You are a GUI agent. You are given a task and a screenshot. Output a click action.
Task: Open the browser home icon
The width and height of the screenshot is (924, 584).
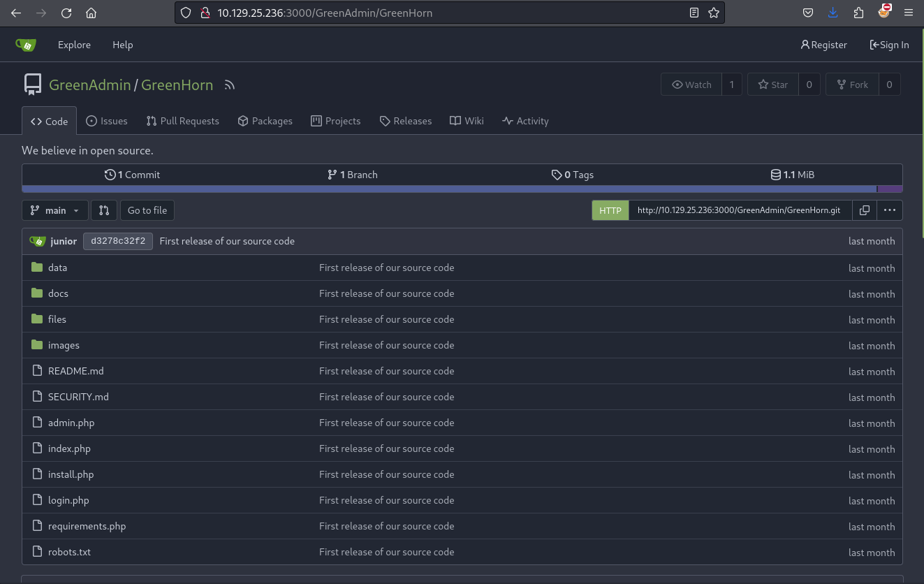point(91,13)
